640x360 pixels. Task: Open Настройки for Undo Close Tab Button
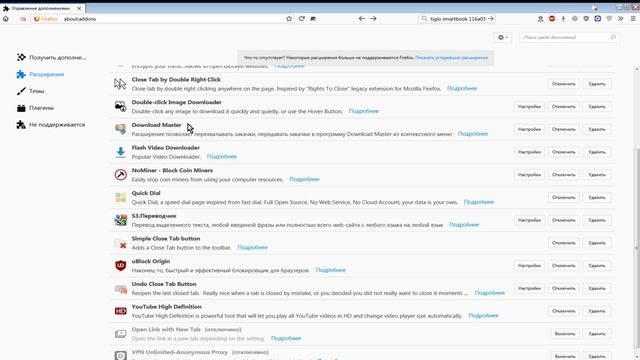click(x=529, y=288)
